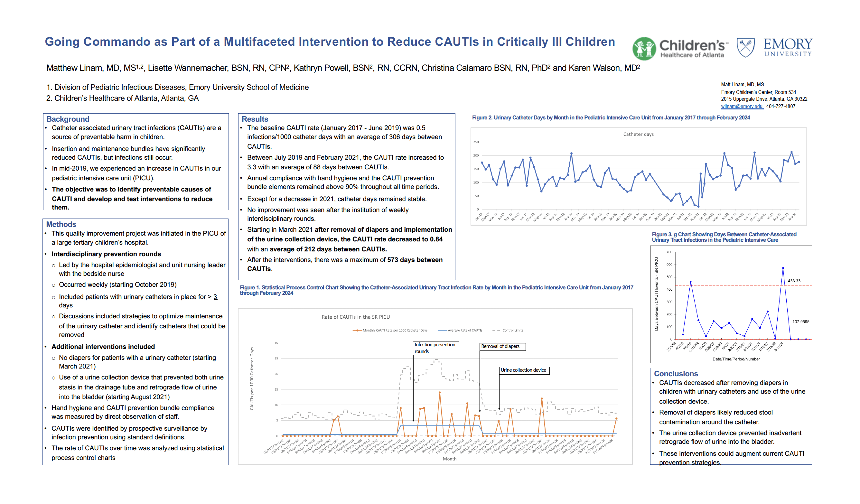Click the 'Date/Time/Period/Number' axis label
Viewport: 860px width, 504px height.
click(x=736, y=359)
